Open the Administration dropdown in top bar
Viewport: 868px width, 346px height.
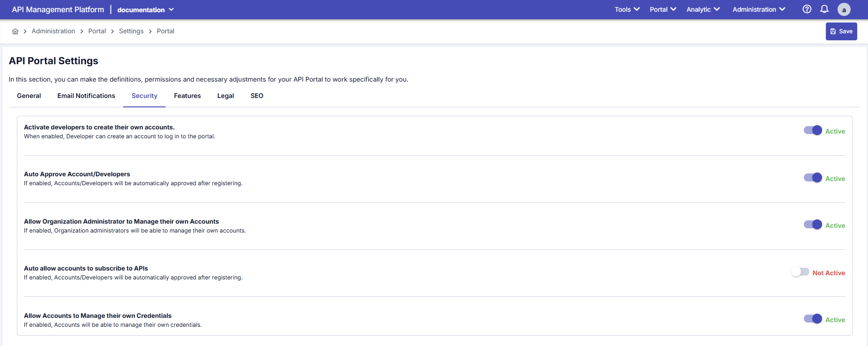tap(758, 9)
